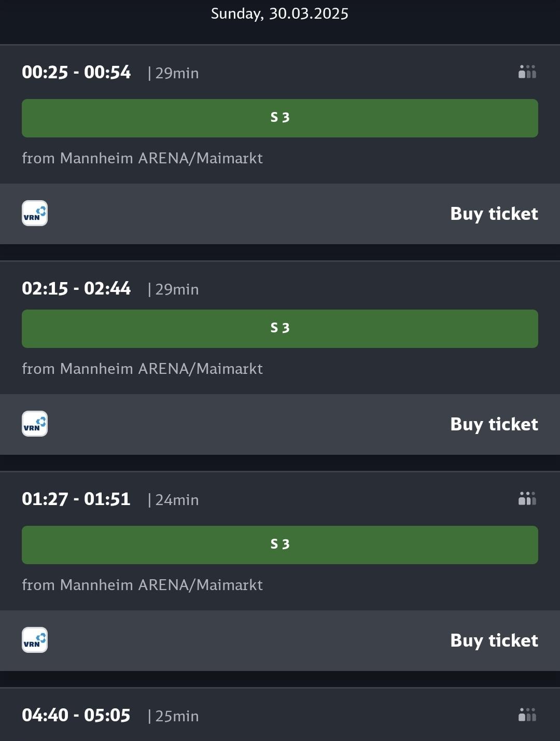Select S 3 bar of 00:25 connection

280,118
